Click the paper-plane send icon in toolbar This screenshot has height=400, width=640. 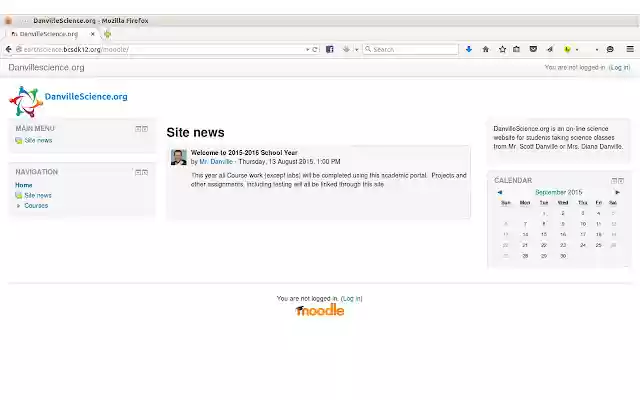tap(550, 49)
